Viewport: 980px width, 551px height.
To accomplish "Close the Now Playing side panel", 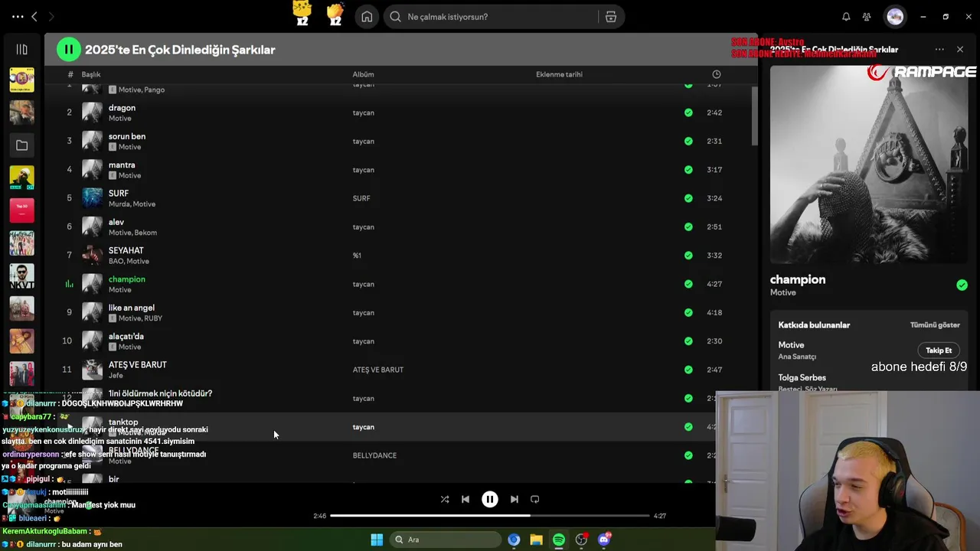I will (x=960, y=49).
